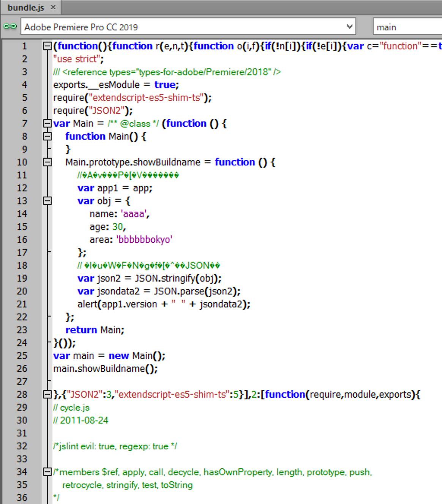Click line number 2 in the gutter
The height and width of the screenshot is (504, 442).
pyautogui.click(x=25, y=59)
